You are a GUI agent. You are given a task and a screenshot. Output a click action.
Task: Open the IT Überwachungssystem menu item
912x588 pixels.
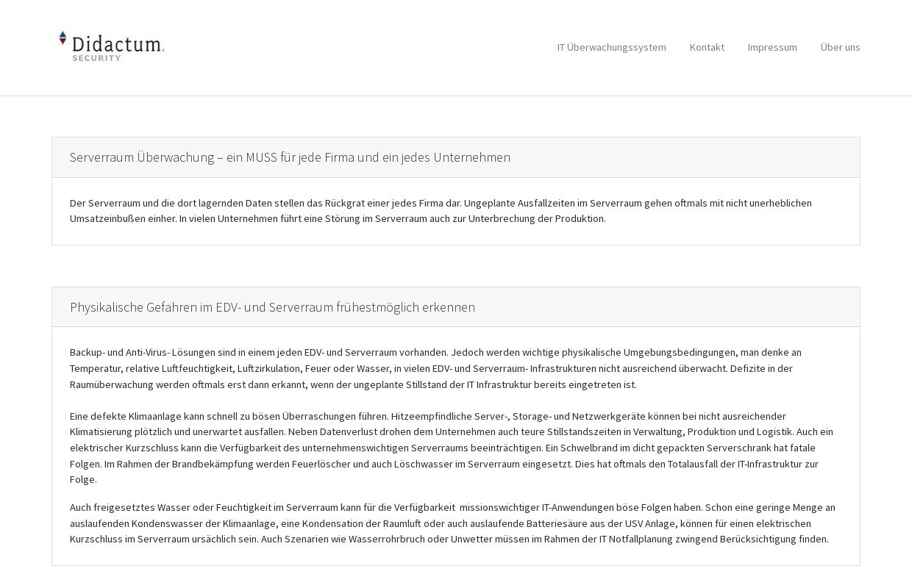611,47
